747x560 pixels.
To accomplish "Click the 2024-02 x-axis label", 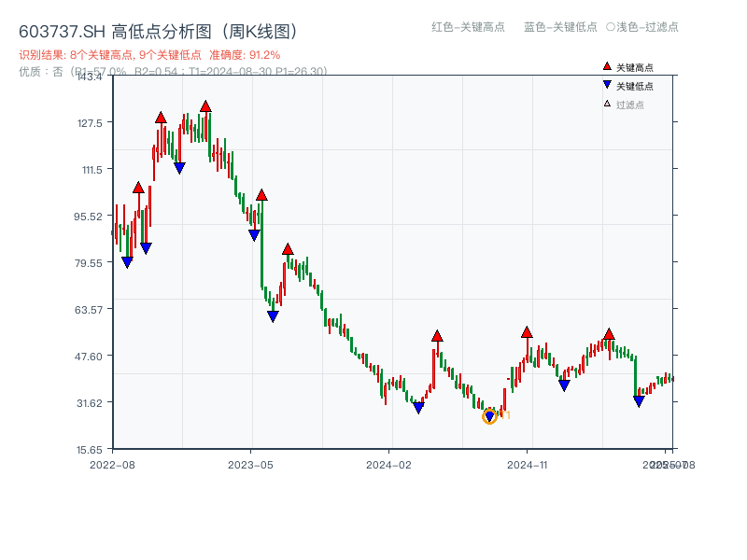I will 388,465.
